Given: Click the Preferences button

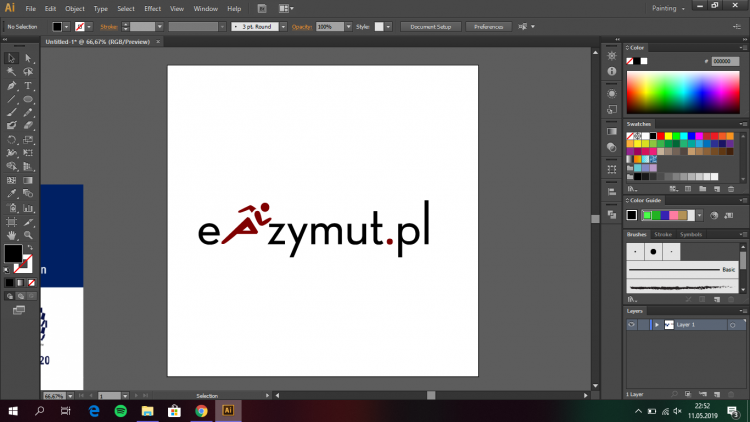Looking at the screenshot, I should pyautogui.click(x=488, y=26).
